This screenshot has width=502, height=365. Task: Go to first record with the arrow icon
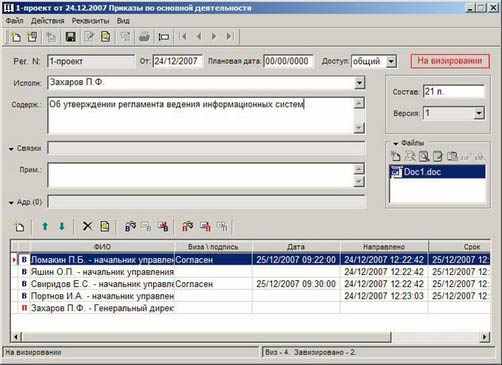point(183,36)
